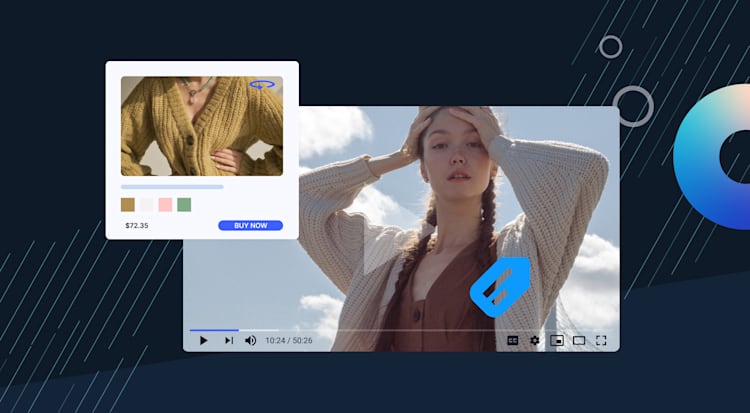Click the blue price tag icon on video

tap(500, 287)
